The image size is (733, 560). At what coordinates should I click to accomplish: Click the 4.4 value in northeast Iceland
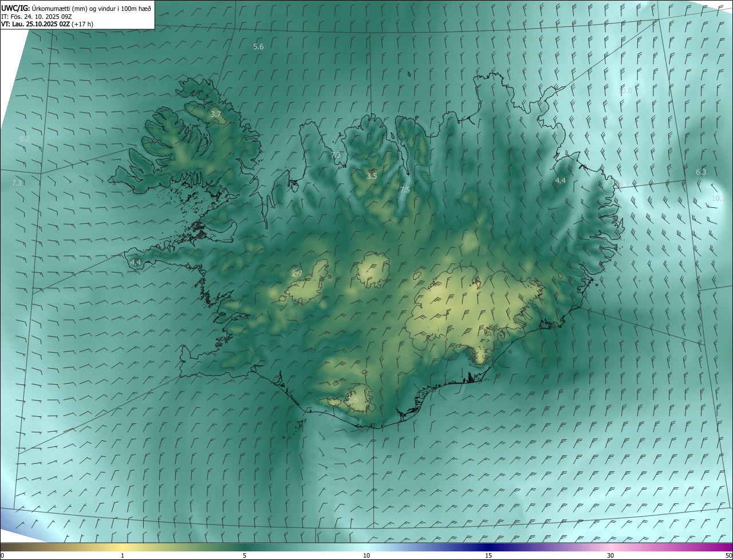(561, 180)
